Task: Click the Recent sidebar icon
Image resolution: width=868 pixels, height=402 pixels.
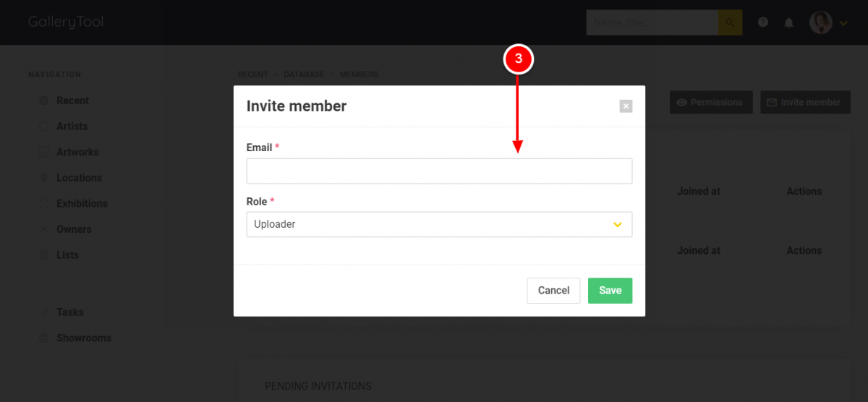Action: click(x=43, y=100)
